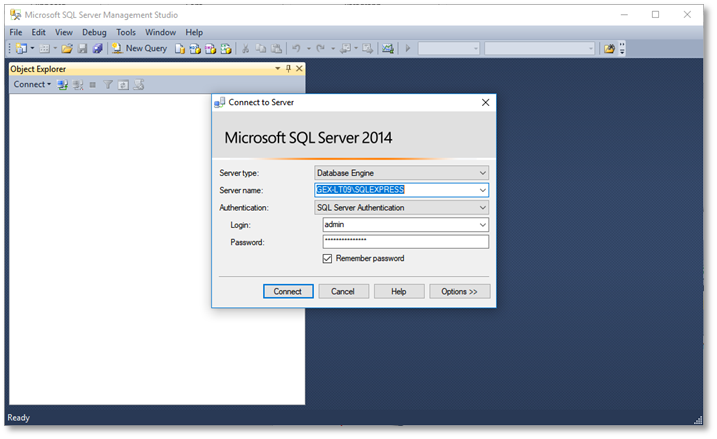This screenshot has height=439, width=717.
Task: Click the Find in Files icon at toolbar end
Action: pos(609,48)
